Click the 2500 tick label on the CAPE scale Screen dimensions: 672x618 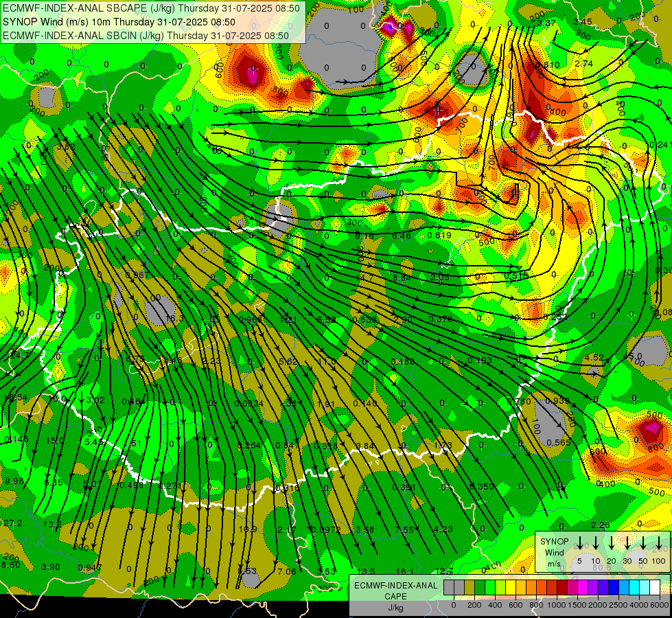coord(618,605)
